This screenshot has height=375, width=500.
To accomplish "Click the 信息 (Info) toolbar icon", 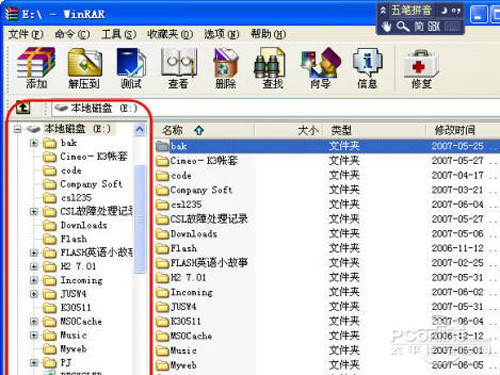I will [x=367, y=62].
